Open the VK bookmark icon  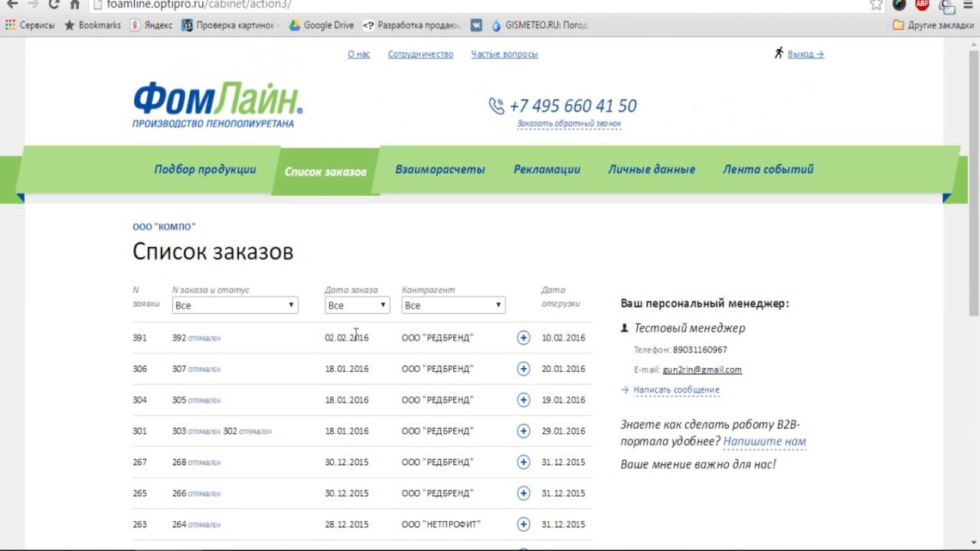(476, 25)
